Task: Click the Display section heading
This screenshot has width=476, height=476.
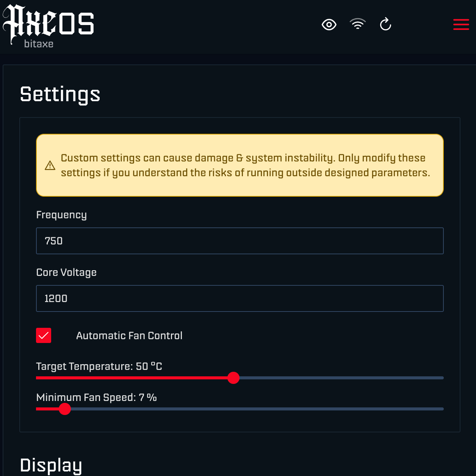Action: [51, 465]
